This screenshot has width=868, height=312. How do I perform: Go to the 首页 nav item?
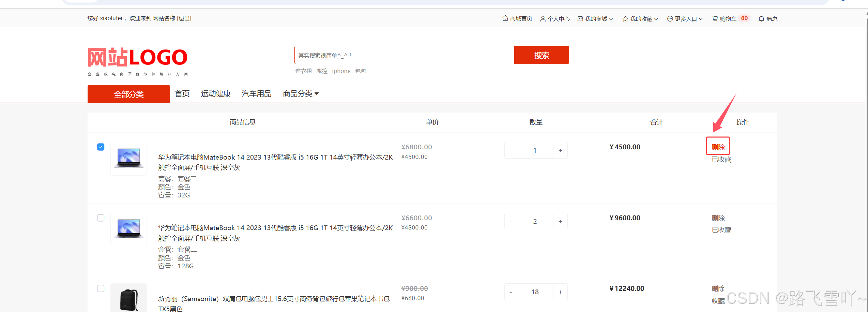tap(182, 94)
